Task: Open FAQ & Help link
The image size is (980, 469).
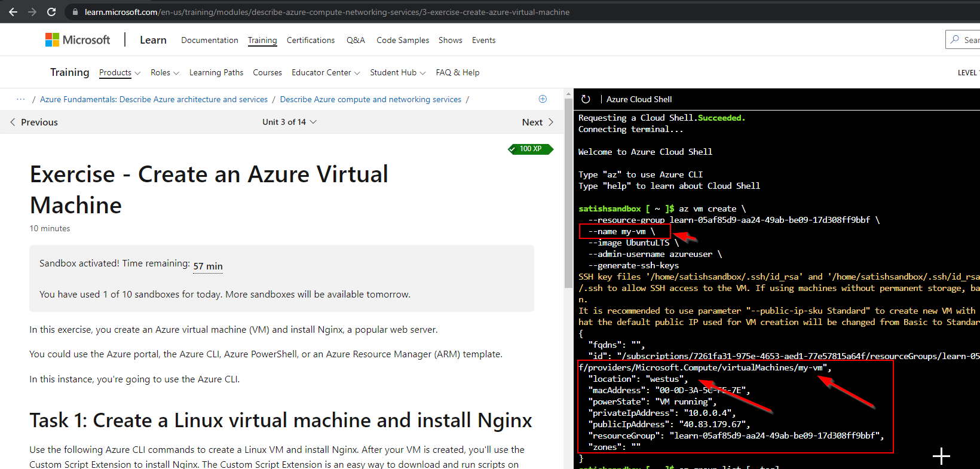Action: tap(458, 72)
